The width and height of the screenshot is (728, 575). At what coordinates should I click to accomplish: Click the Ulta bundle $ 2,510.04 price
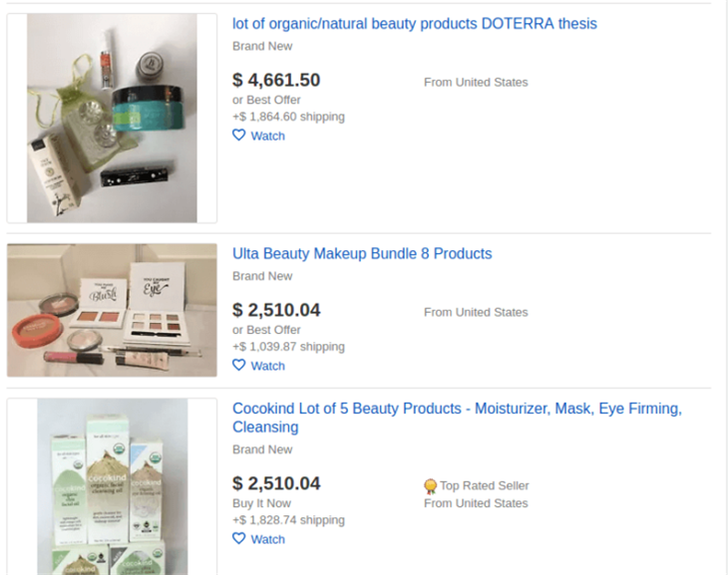[276, 311]
